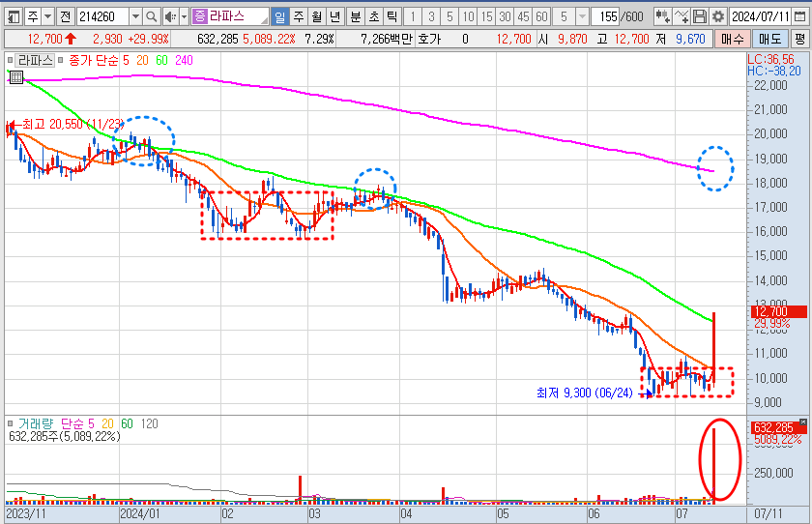The image size is (812, 524).
Task: Click the 240-day moving average label
Action: 184,61
